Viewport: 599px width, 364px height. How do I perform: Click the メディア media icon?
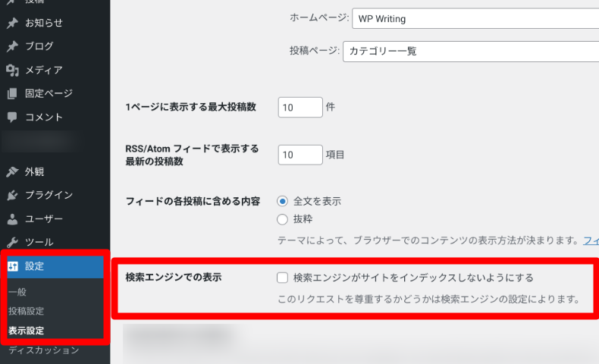pyautogui.click(x=12, y=70)
